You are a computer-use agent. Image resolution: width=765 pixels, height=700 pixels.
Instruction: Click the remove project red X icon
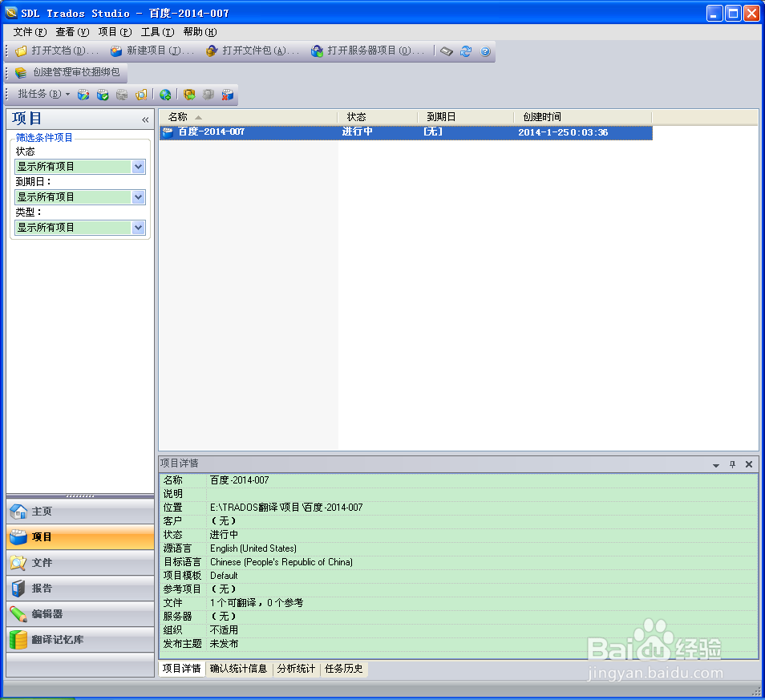click(x=228, y=94)
